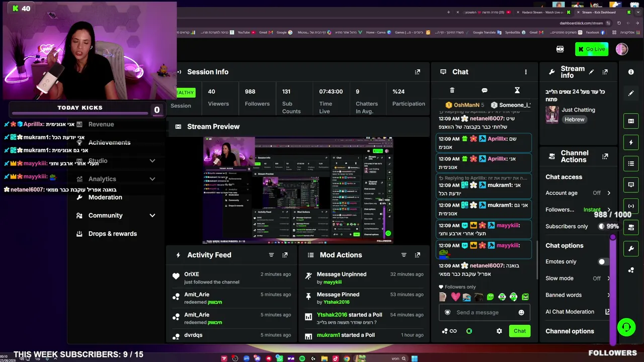Open a new browser tab with plus
The image size is (644, 362).
pyautogui.click(x=448, y=12)
